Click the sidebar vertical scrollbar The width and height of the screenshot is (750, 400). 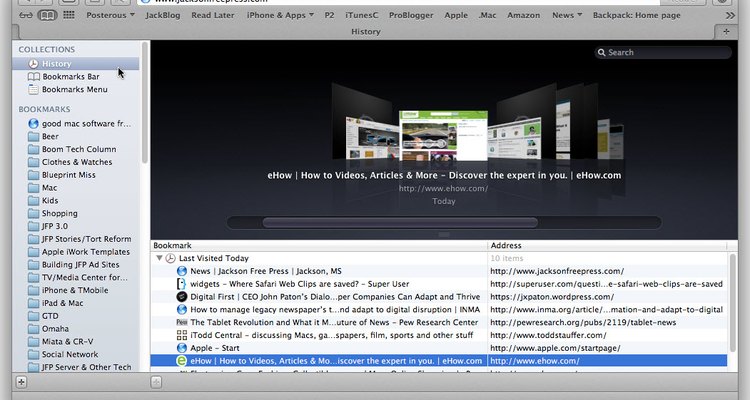click(x=144, y=103)
